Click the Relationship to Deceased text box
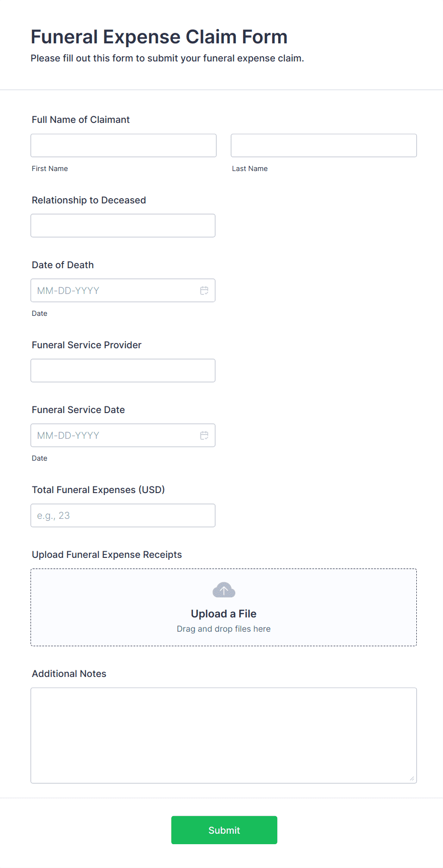 click(x=123, y=225)
